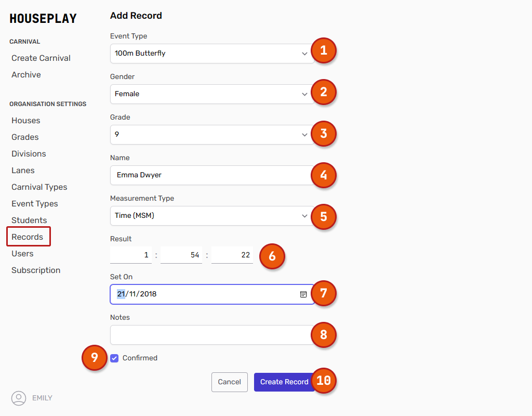532x416 pixels.
Task: Click the HOUSEPLAY logo
Action: point(43,19)
